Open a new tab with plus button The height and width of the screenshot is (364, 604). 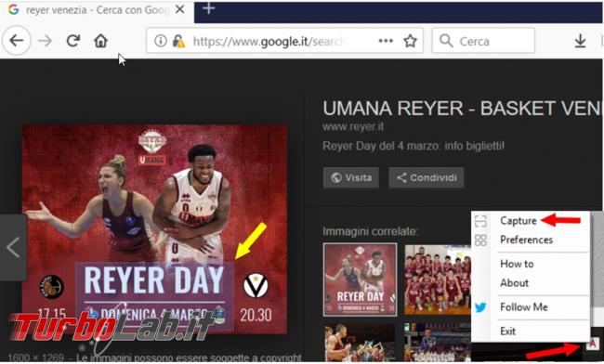click(x=208, y=8)
